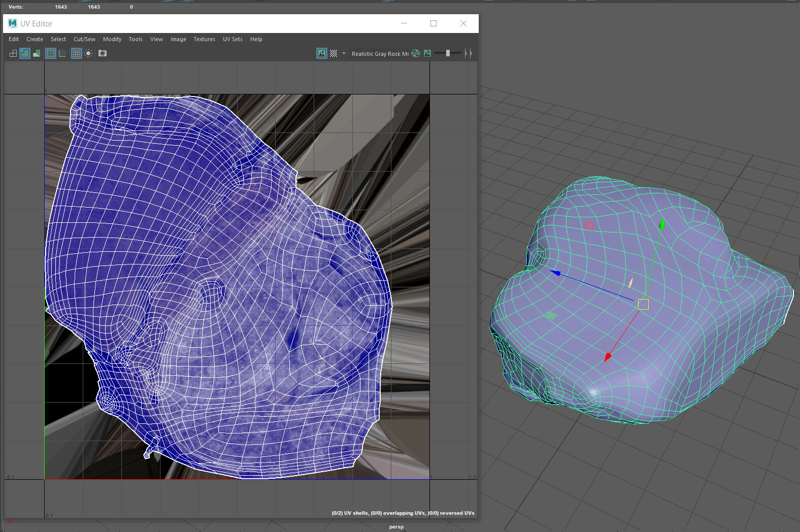This screenshot has width=800, height=532.
Task: Open the Modify menu
Action: (x=112, y=39)
